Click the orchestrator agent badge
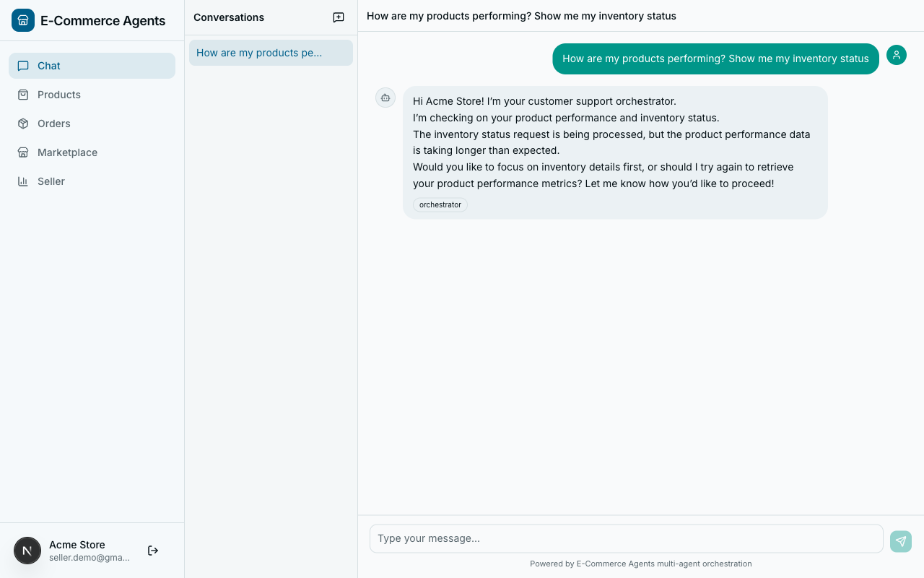 (440, 204)
